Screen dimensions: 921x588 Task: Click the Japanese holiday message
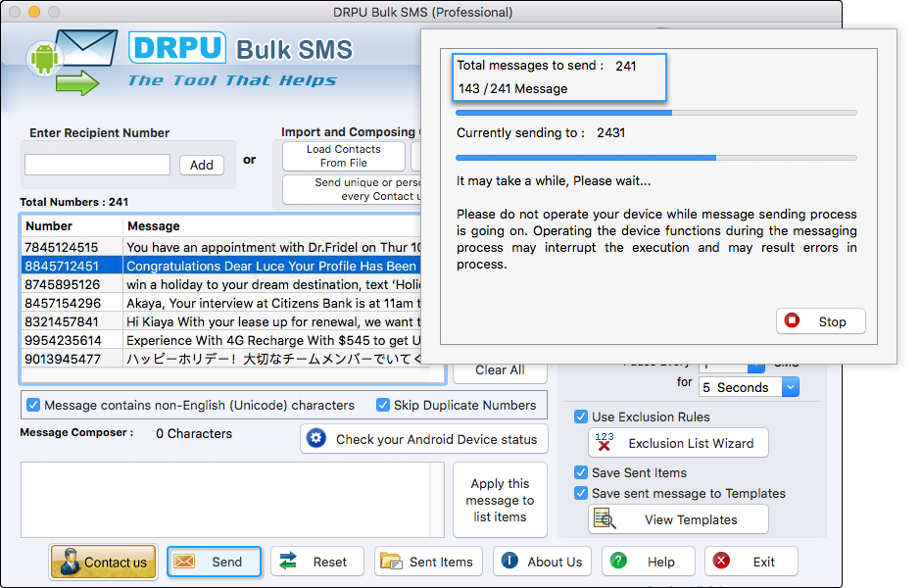coord(273,359)
